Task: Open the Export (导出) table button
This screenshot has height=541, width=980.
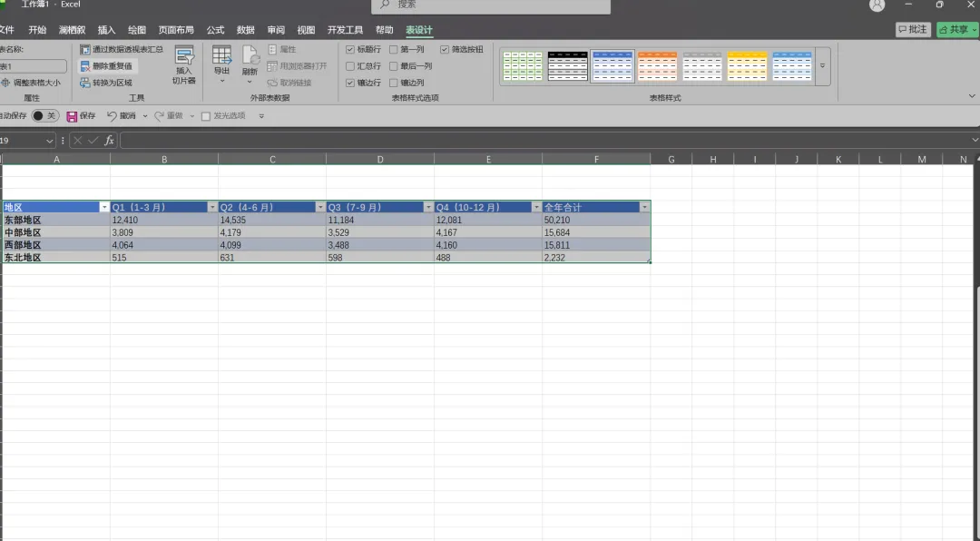Action: (222, 65)
